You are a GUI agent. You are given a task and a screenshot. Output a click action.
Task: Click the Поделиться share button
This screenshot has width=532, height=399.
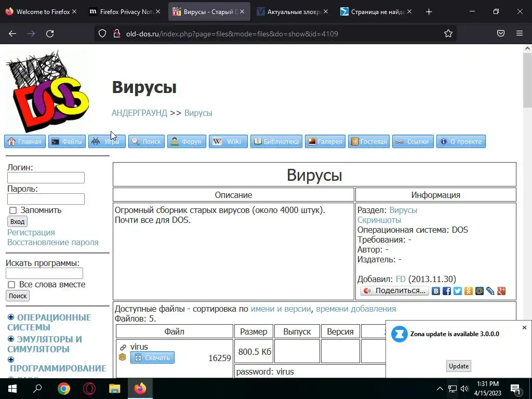(395, 291)
